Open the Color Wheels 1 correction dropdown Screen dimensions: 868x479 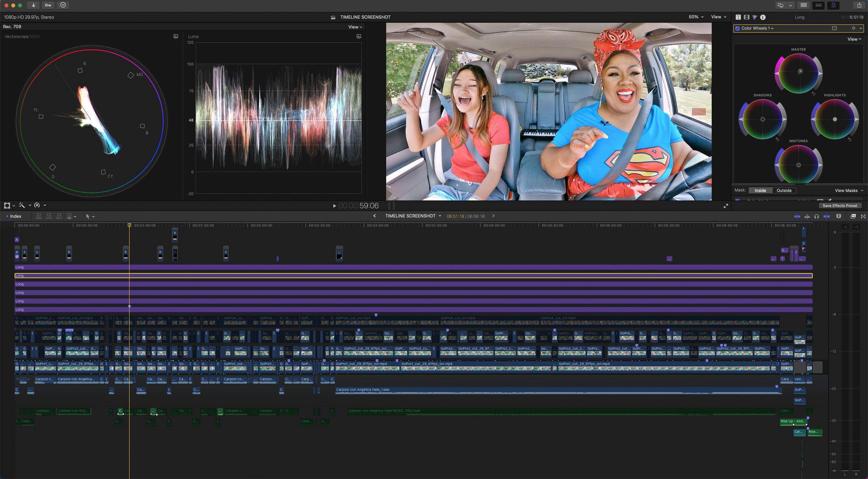[757, 28]
